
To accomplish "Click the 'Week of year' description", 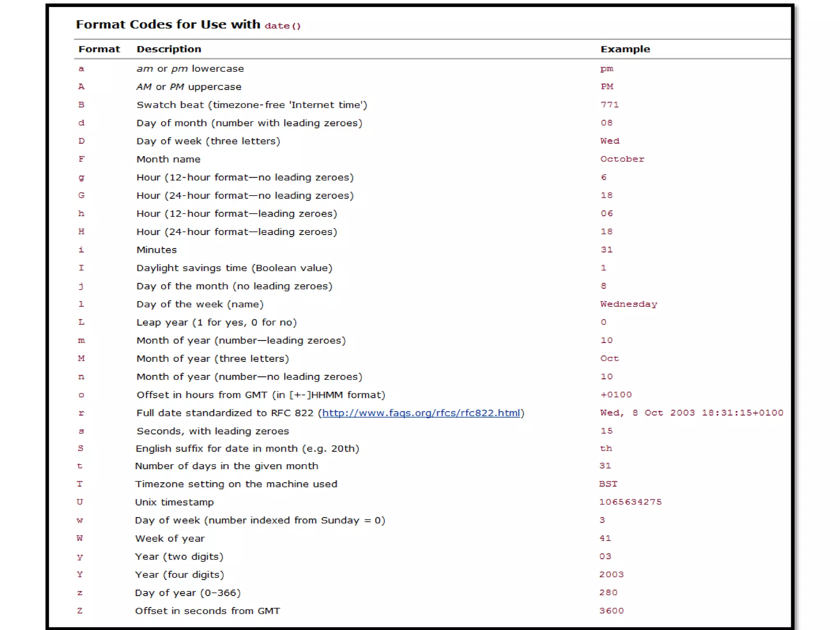I will coord(170,539).
